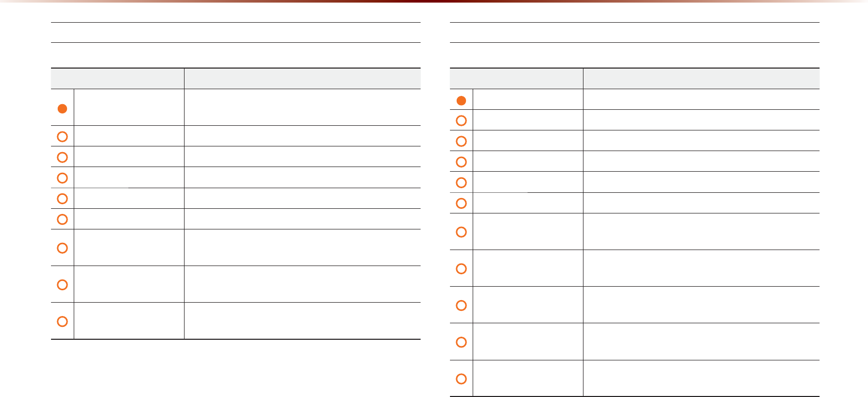This screenshot has width=868, height=397.
Task: Select the fifth circle in right table
Action: 461,183
